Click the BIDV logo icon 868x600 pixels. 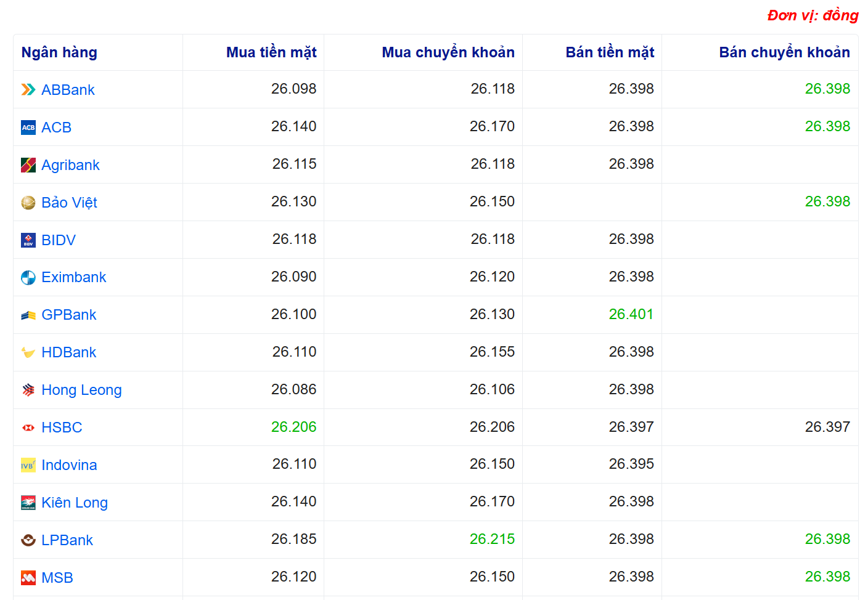click(x=28, y=240)
